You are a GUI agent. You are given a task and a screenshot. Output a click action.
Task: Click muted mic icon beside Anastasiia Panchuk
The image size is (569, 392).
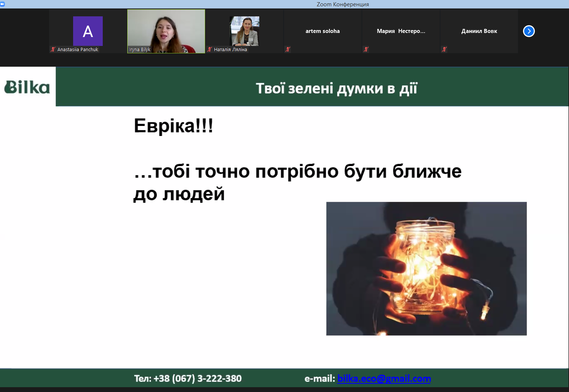click(53, 49)
